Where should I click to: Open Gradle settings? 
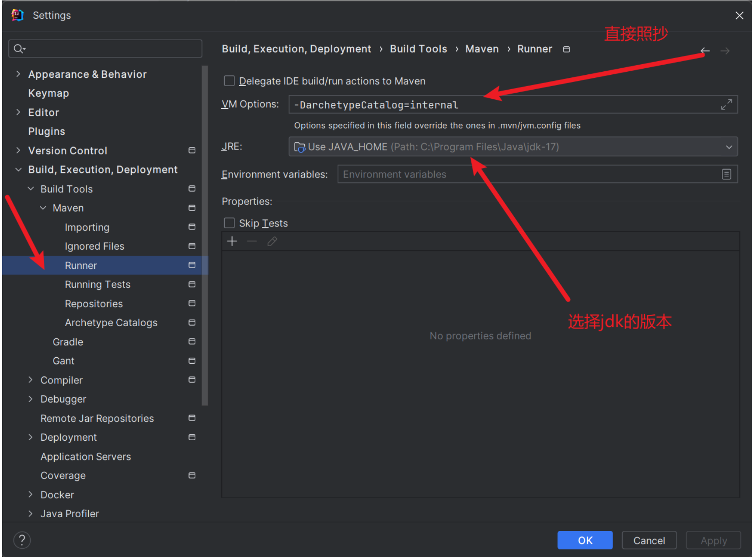click(x=68, y=342)
